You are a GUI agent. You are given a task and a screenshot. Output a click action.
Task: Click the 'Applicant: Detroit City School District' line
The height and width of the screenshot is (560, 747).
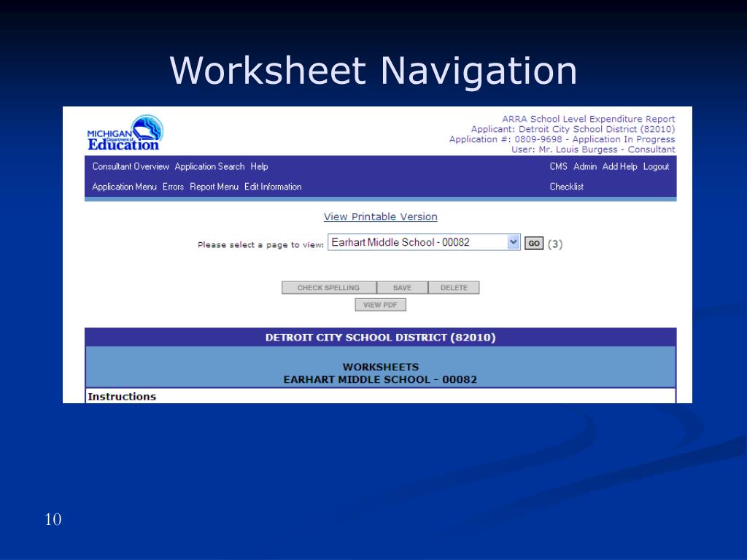coord(573,129)
